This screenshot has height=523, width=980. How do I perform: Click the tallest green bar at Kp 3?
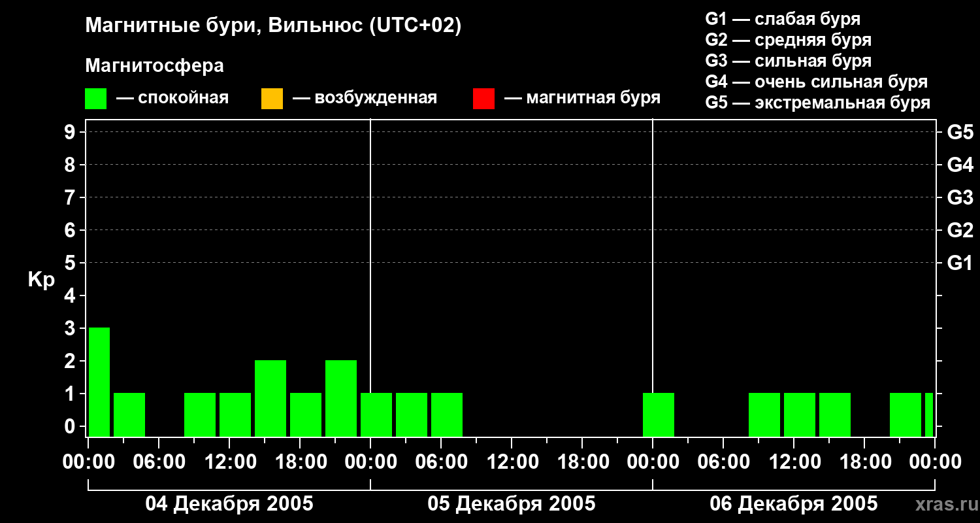click(99, 382)
